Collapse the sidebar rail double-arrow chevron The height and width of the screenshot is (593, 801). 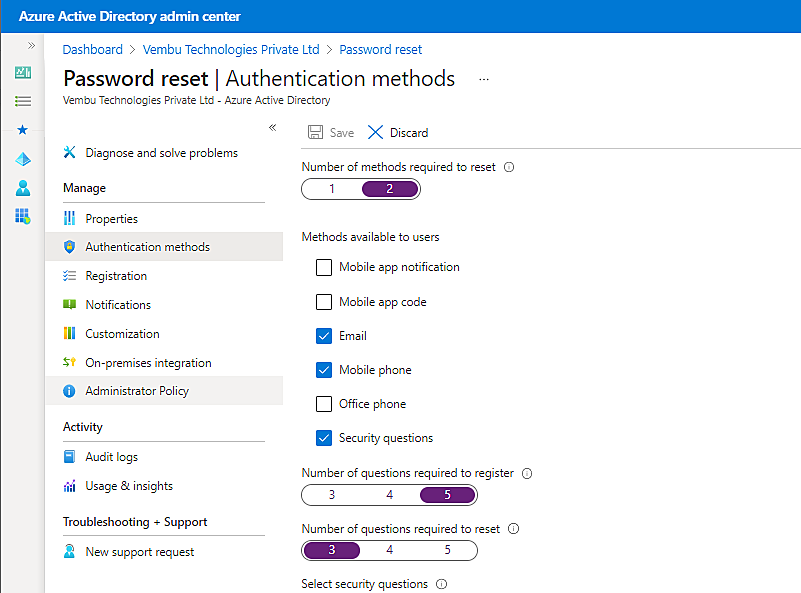point(31,44)
